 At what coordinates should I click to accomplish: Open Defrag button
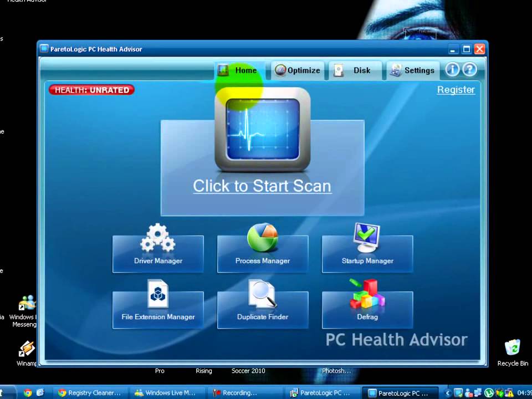(x=367, y=310)
